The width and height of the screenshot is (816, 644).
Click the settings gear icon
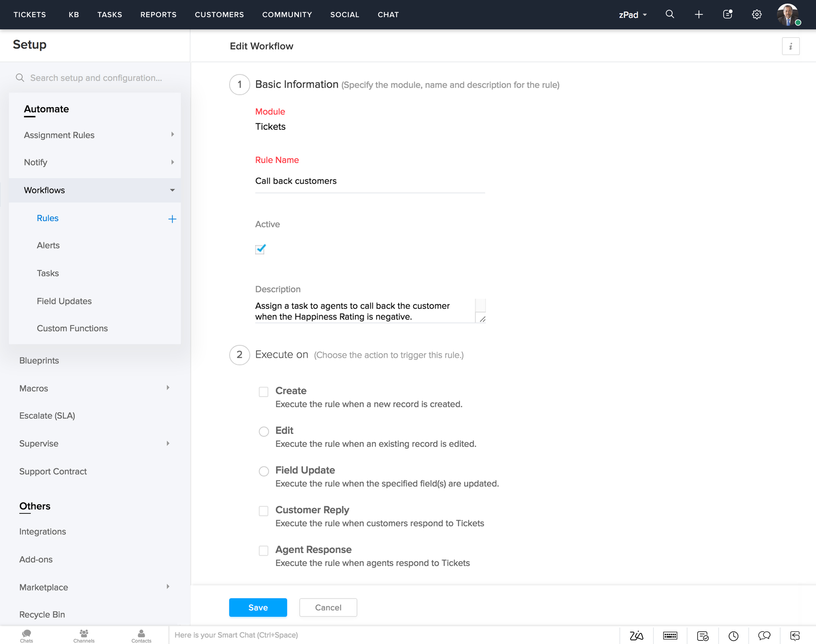point(756,15)
